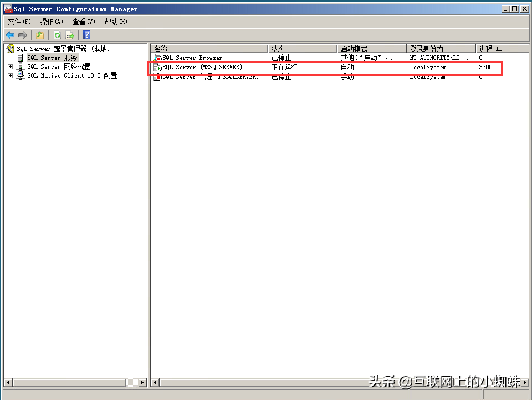Click the bottom horizontal scrollbar right arrow
Image resolution: width=532 pixels, height=400 pixels.
coord(526,382)
